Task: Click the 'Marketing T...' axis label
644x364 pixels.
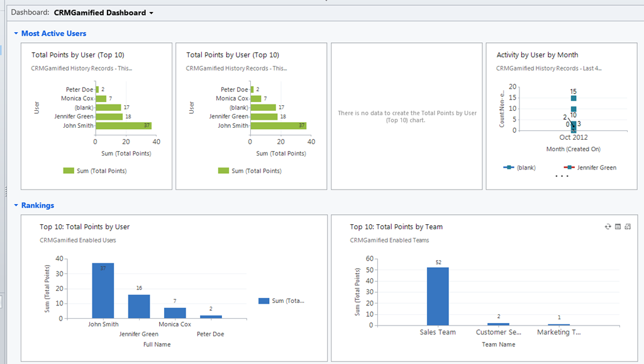Action: tap(559, 332)
